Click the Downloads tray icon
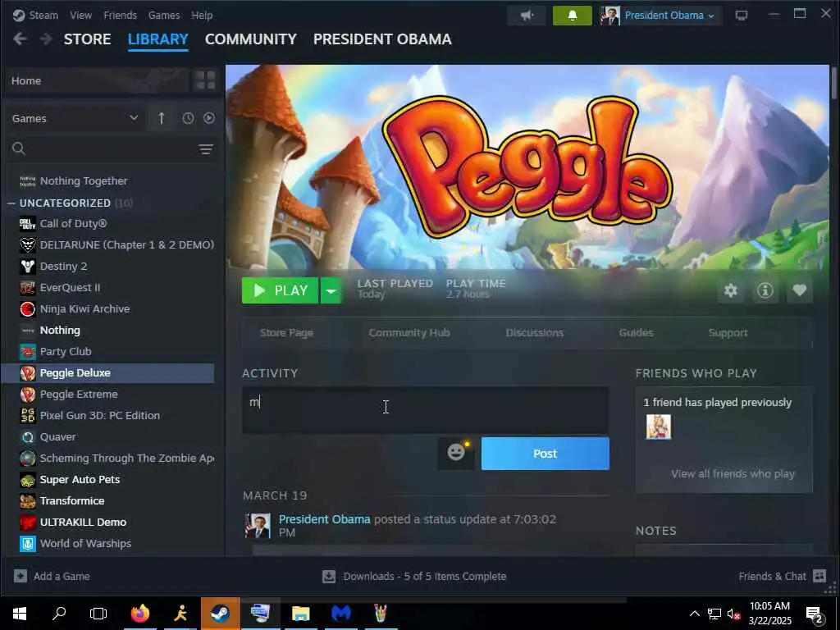The width and height of the screenshot is (840, 630). pyautogui.click(x=328, y=577)
